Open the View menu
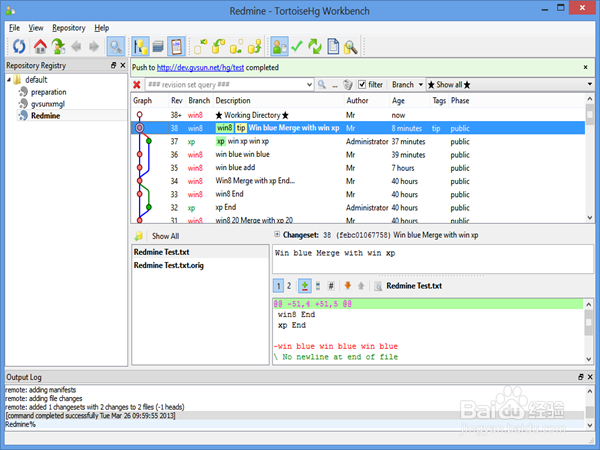This screenshot has width=600, height=450. (36, 28)
